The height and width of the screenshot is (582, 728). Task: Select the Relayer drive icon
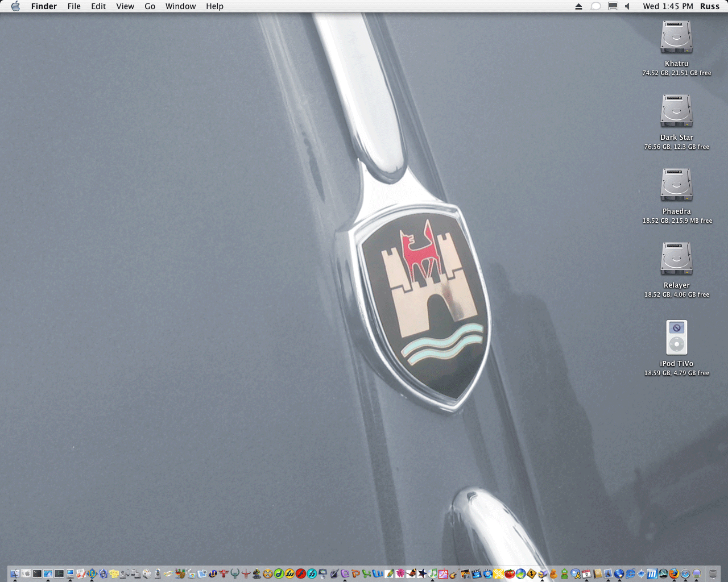coord(676,259)
